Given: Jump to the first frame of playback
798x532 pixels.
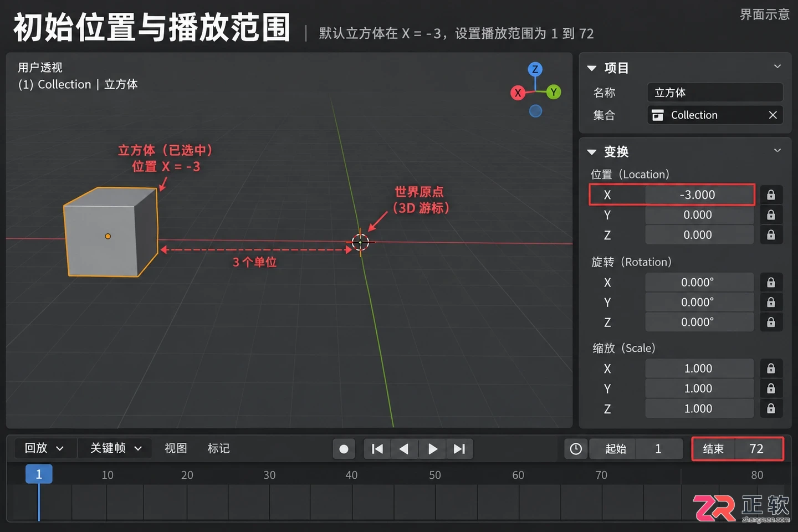Looking at the screenshot, I should (x=377, y=449).
